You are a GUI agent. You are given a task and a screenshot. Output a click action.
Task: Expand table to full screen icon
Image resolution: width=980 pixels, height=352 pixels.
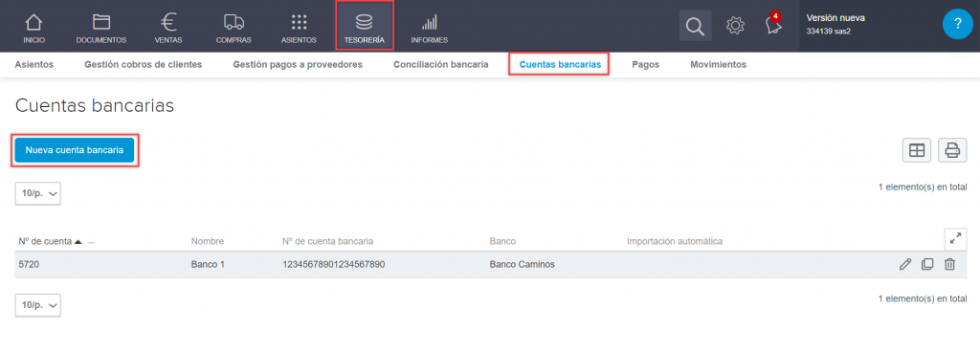point(955,238)
